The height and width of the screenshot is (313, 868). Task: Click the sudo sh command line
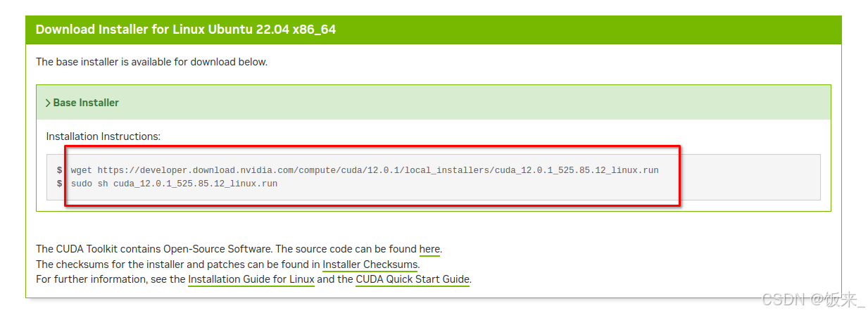tap(174, 184)
